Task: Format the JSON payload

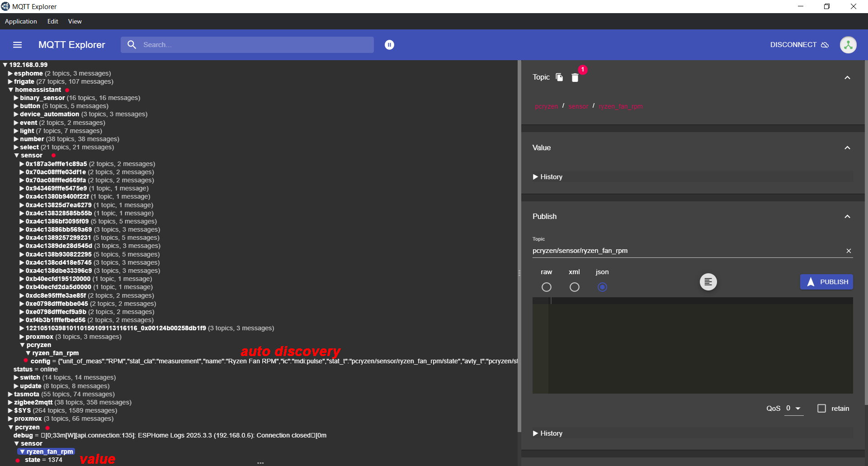Action: pos(708,282)
